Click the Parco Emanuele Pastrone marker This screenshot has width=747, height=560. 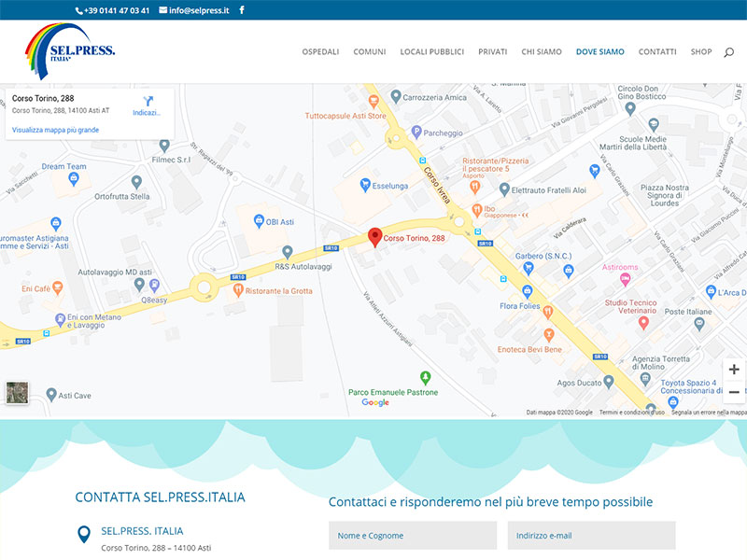(426, 378)
